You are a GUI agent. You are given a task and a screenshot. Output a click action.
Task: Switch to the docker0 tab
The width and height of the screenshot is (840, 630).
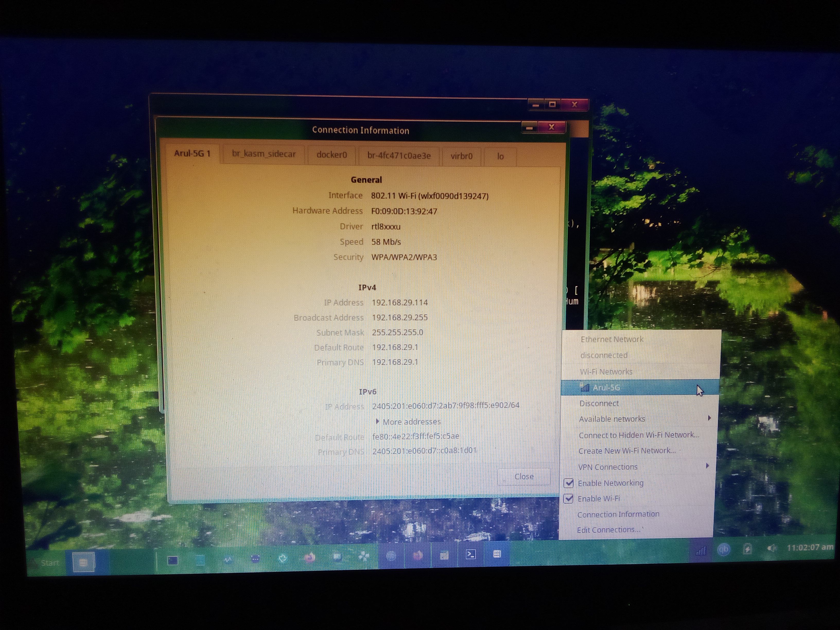tap(331, 155)
